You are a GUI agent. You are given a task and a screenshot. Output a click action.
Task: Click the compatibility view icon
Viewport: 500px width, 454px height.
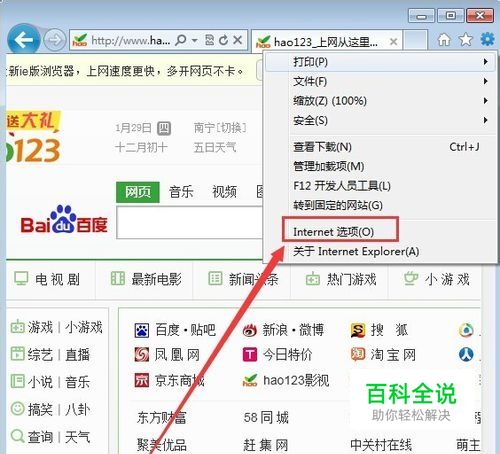[x=209, y=40]
